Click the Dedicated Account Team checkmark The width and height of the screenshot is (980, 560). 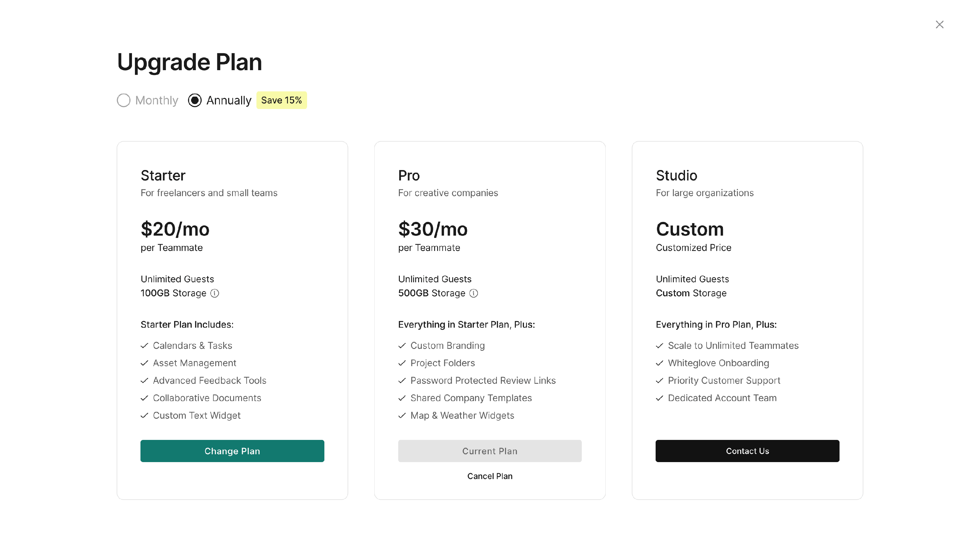[659, 398]
